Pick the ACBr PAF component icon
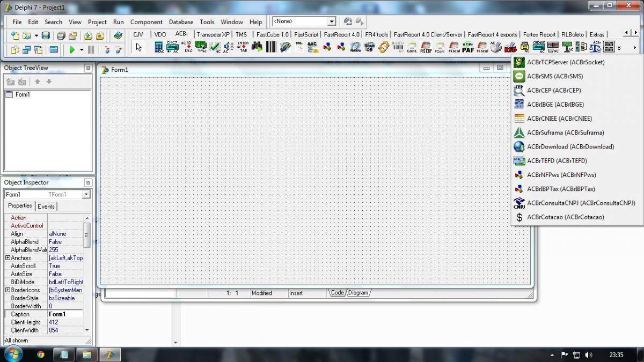The image size is (644, 362). click(x=468, y=47)
